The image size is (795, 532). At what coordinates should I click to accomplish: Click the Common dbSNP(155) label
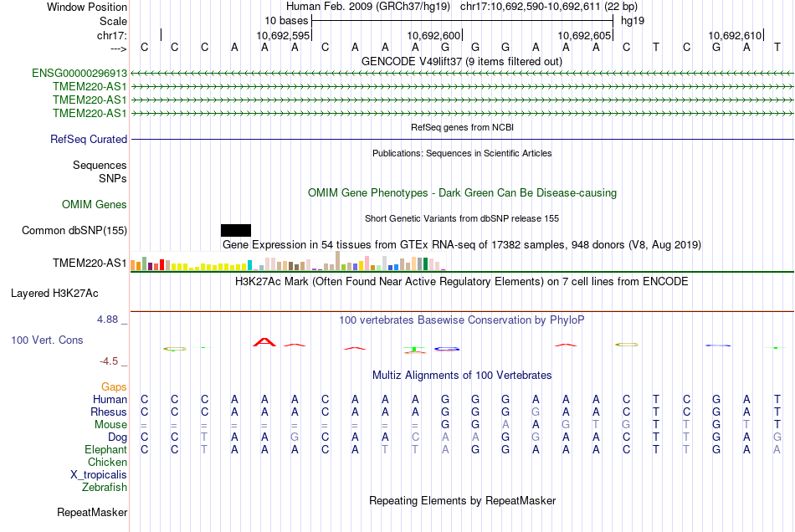click(74, 231)
